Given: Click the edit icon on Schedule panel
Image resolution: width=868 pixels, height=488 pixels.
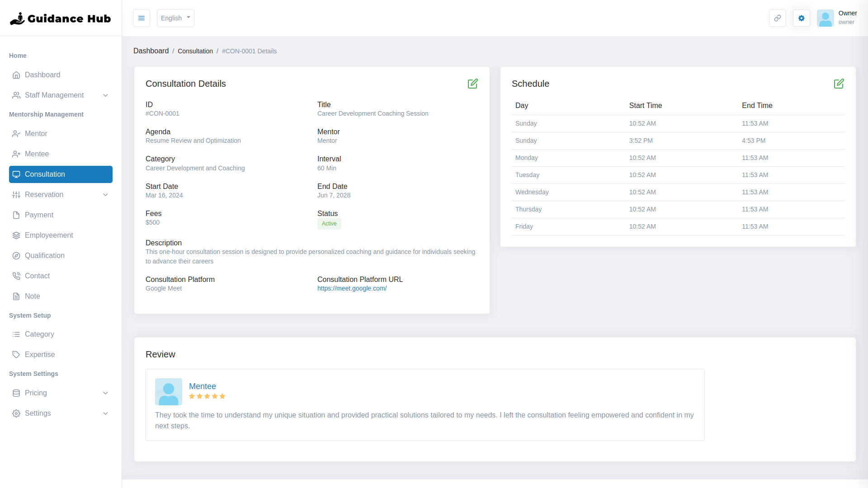Looking at the screenshot, I should pyautogui.click(x=839, y=84).
